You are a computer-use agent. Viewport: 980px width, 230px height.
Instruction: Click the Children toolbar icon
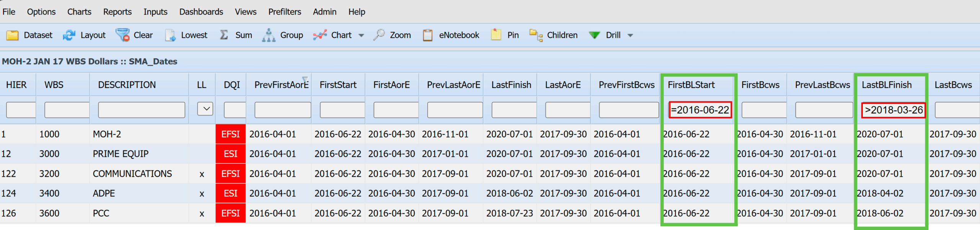tap(536, 35)
